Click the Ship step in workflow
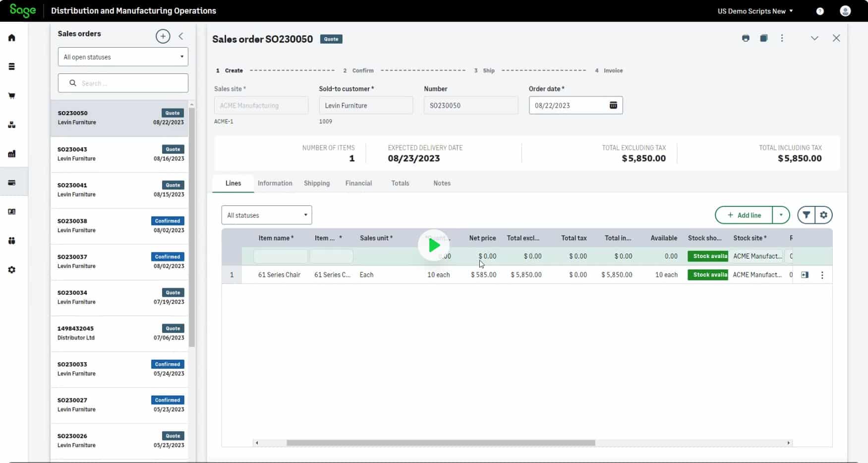The width and height of the screenshot is (868, 463). tap(484, 70)
